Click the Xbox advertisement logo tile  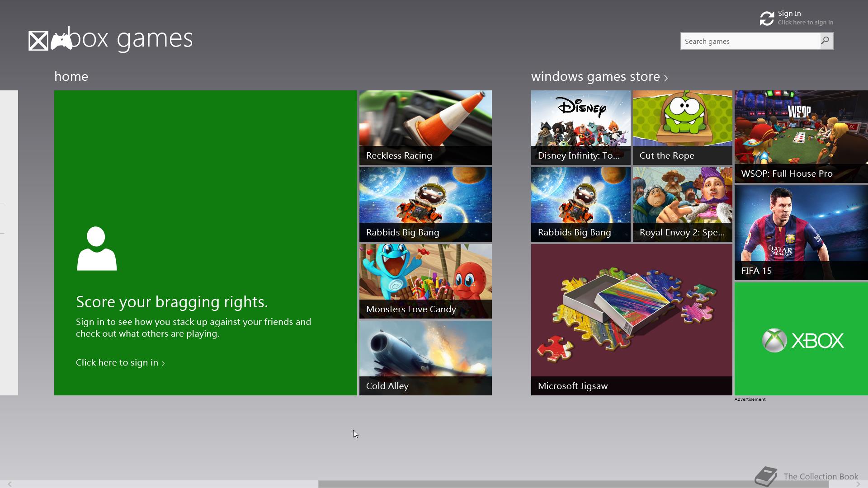pyautogui.click(x=801, y=339)
